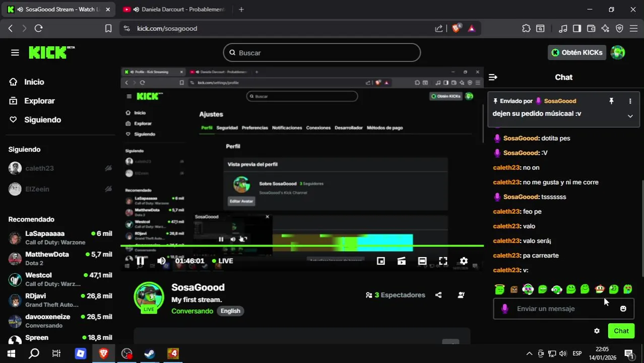The image size is (644, 363).
Task: Click the angry brown block emote
Action: 513,289
